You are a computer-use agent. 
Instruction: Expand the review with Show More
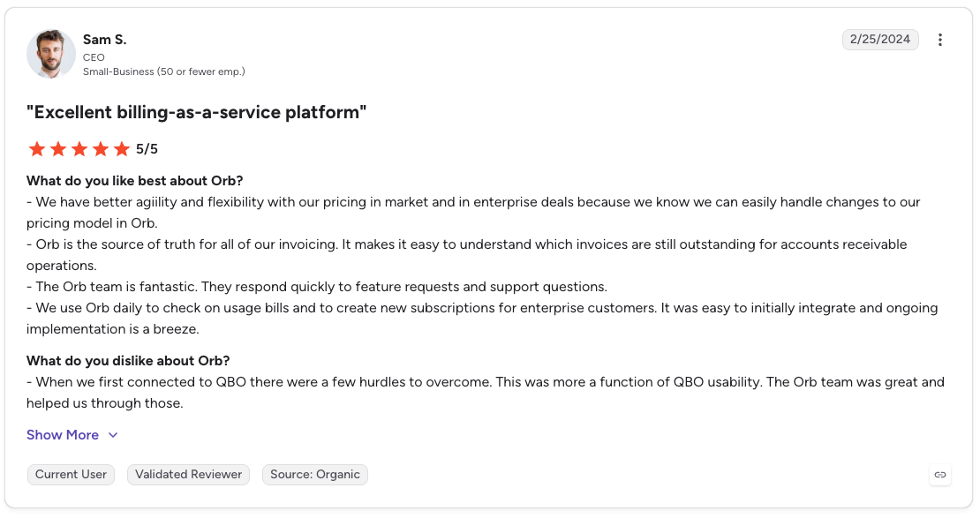[x=63, y=435]
